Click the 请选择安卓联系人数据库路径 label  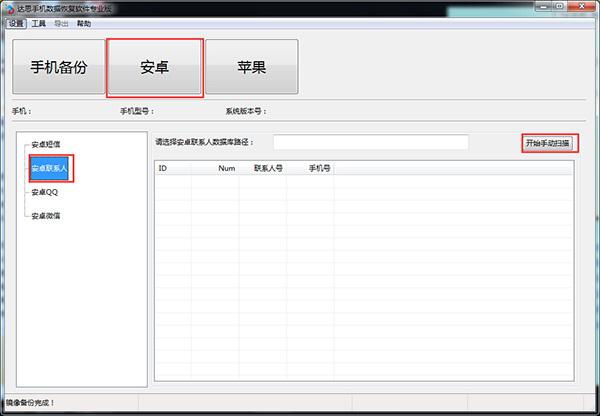pos(205,142)
